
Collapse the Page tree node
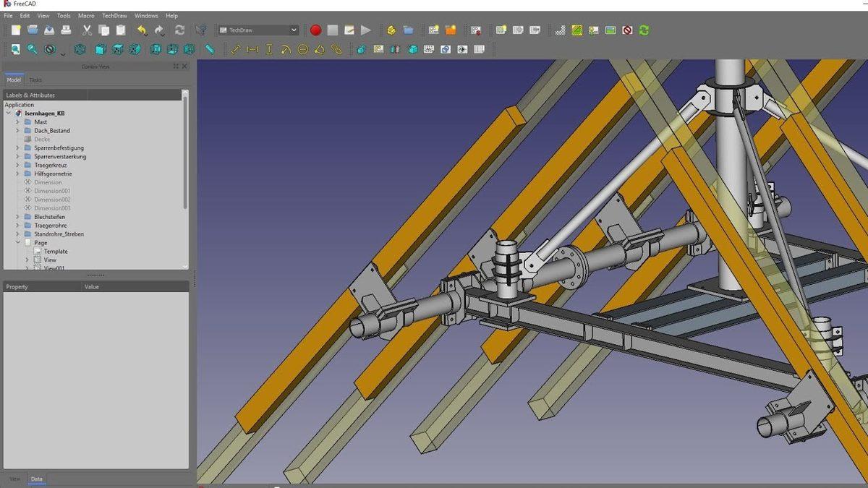click(x=18, y=242)
